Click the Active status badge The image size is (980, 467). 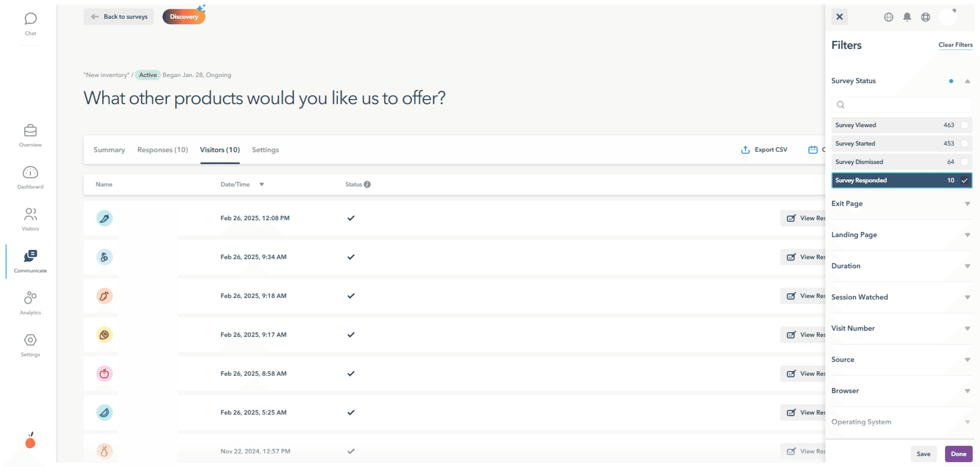point(148,75)
